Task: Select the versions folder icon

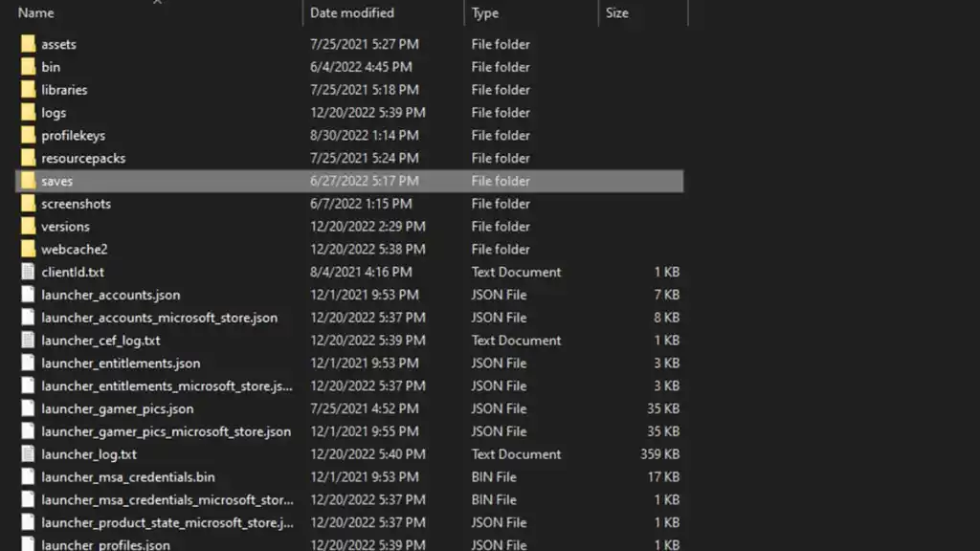Action: coord(28,226)
